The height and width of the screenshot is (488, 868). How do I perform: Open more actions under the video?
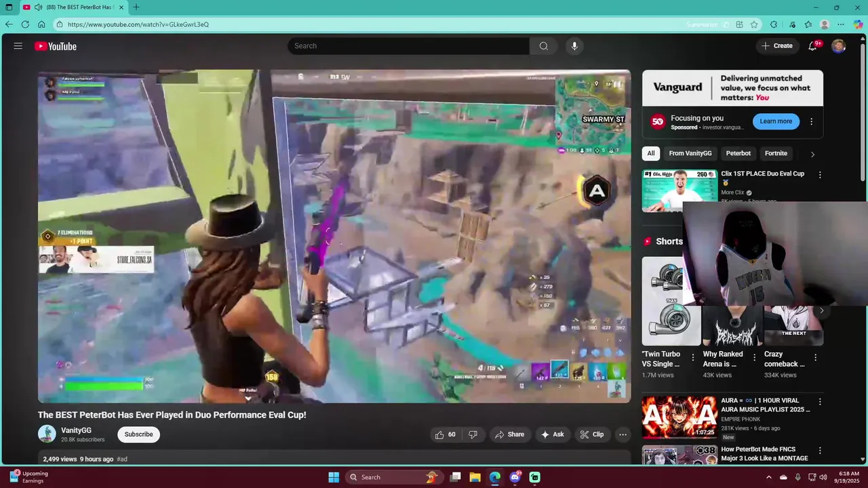point(623,434)
